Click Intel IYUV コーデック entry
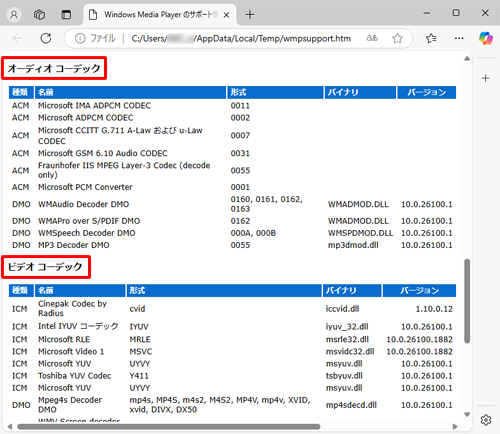The image size is (500, 434). 78,326
